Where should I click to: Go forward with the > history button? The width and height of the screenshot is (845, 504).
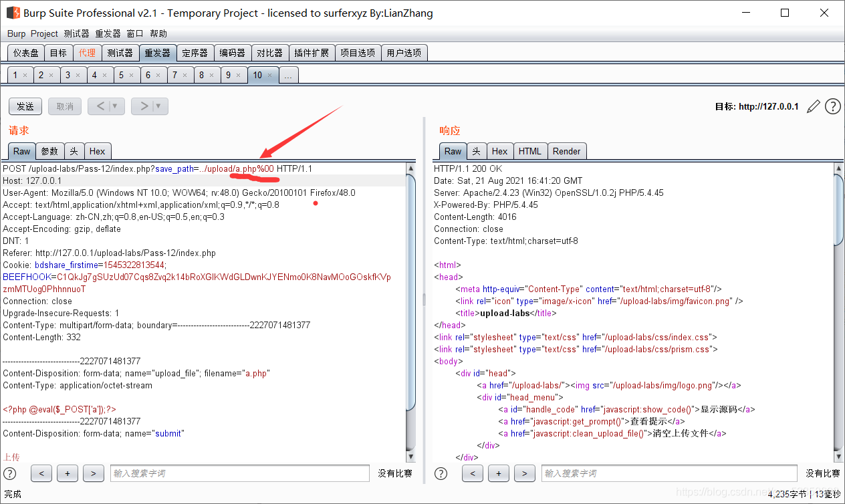(143, 106)
